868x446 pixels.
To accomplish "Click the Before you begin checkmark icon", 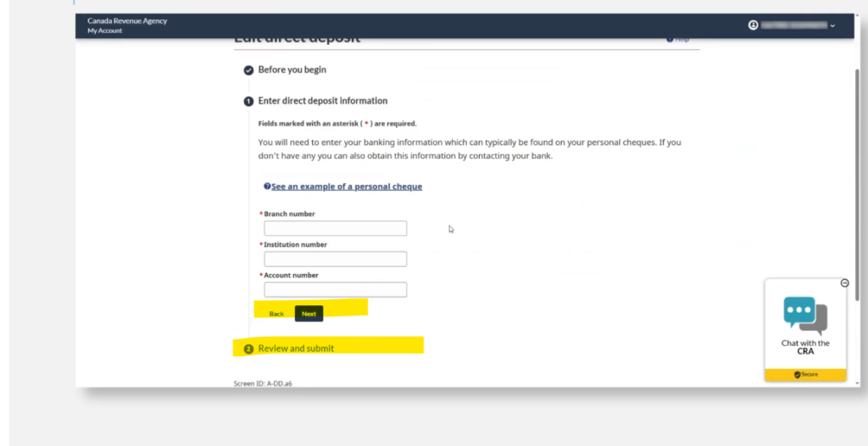I will tap(248, 70).
